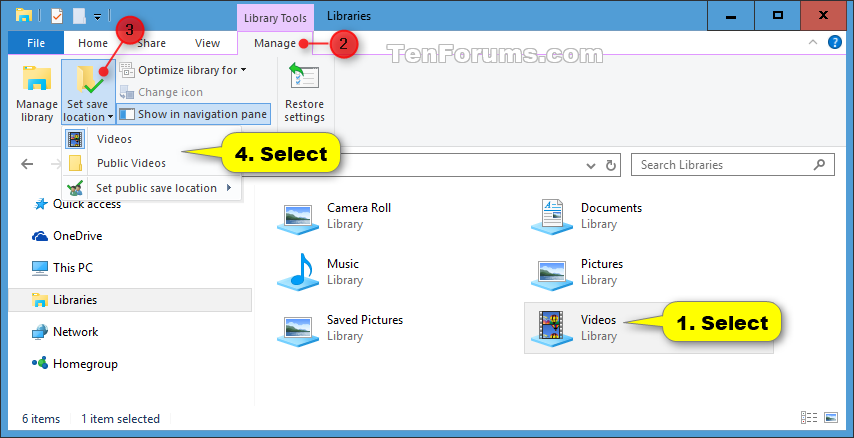Select Videos in the save location menu
854x438 pixels.
[x=151, y=139]
